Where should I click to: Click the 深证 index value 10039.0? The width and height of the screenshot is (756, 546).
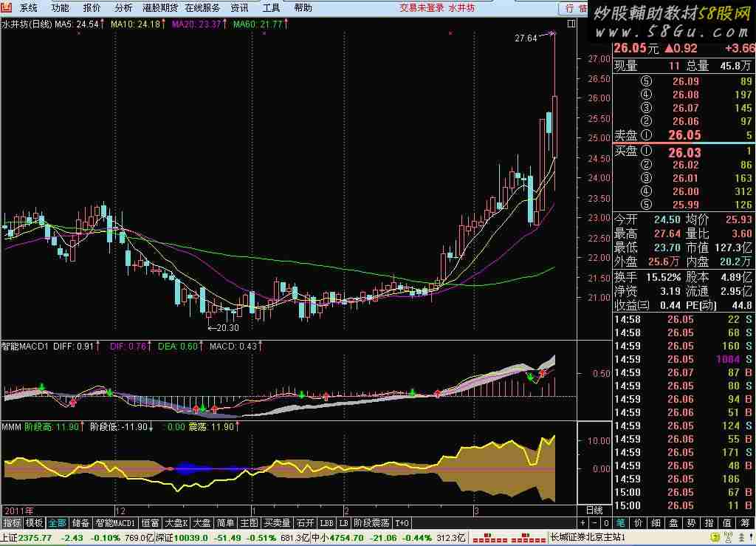tap(190, 537)
